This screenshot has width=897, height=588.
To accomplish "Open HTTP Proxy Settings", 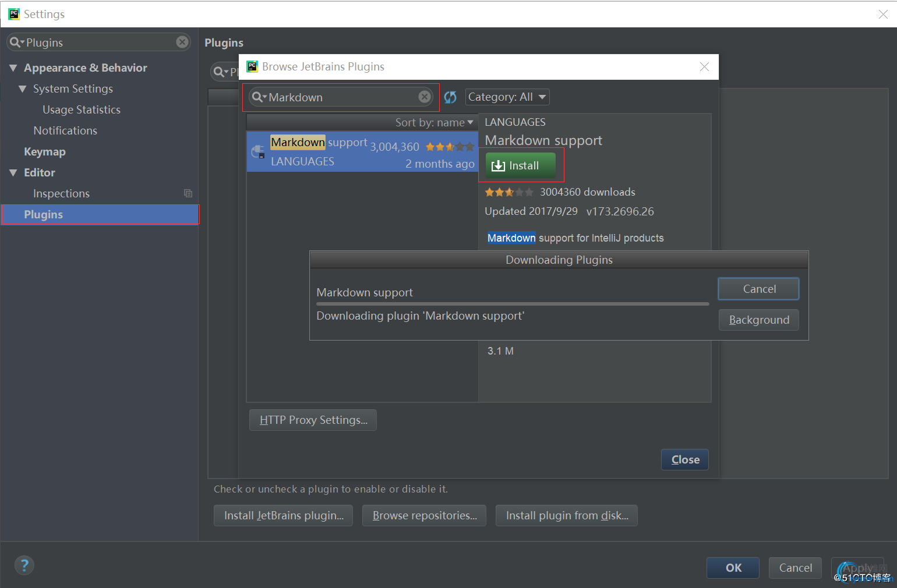I will [x=313, y=420].
